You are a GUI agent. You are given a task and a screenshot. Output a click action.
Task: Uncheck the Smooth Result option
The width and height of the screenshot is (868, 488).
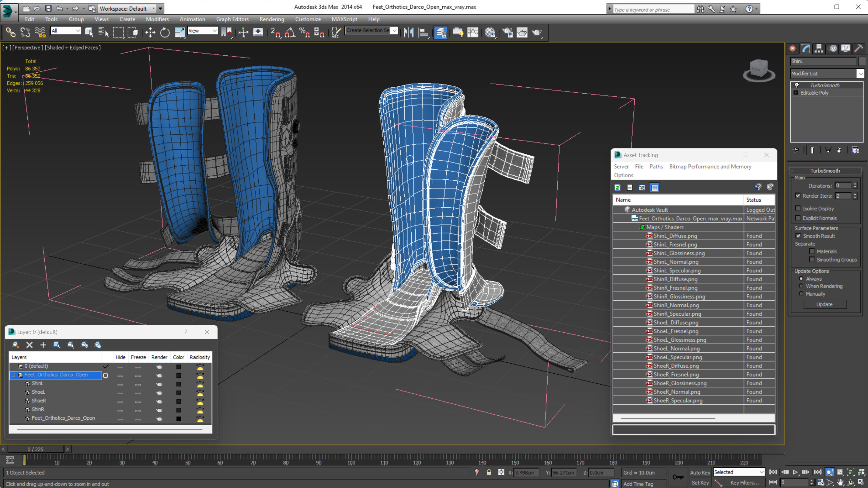pos(798,236)
